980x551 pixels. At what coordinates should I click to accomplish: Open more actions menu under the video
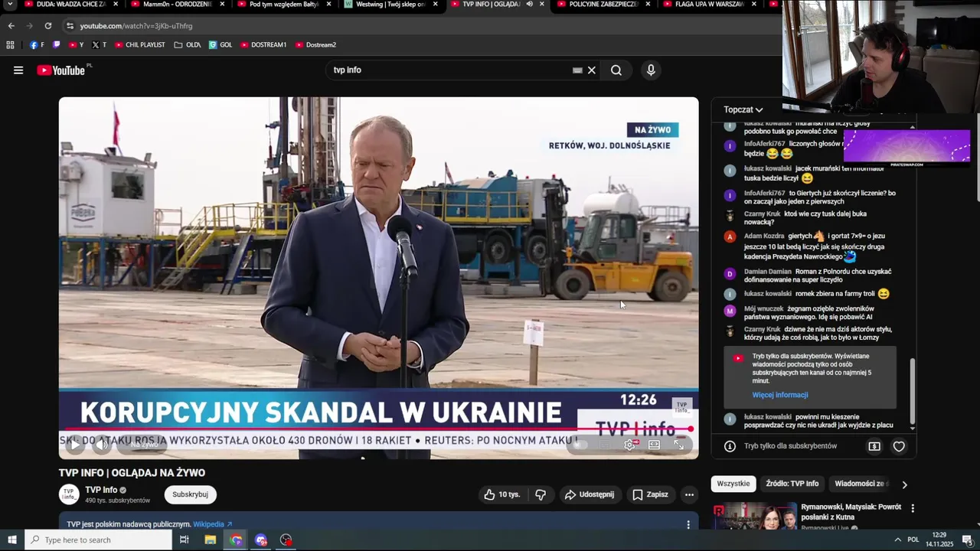click(689, 494)
